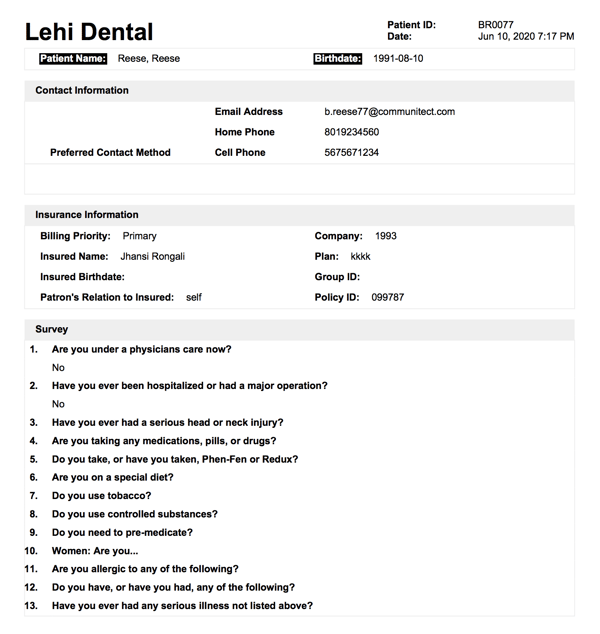Select the Billing Priority value Primary
This screenshot has height=634, width=600.
coord(139,237)
